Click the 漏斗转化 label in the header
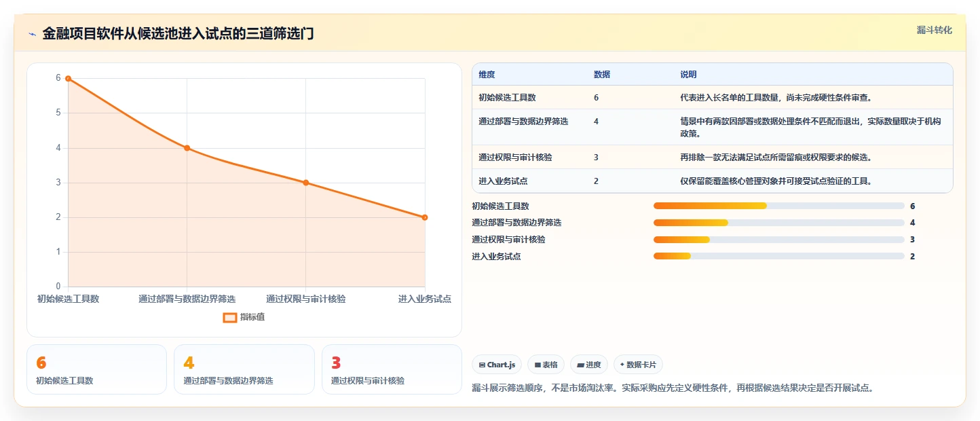Screen dimensions: 980x421 [x=935, y=30]
